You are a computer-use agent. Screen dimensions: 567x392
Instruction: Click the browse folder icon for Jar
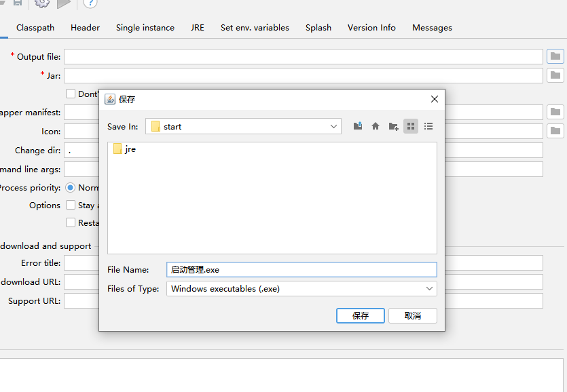pyautogui.click(x=555, y=75)
